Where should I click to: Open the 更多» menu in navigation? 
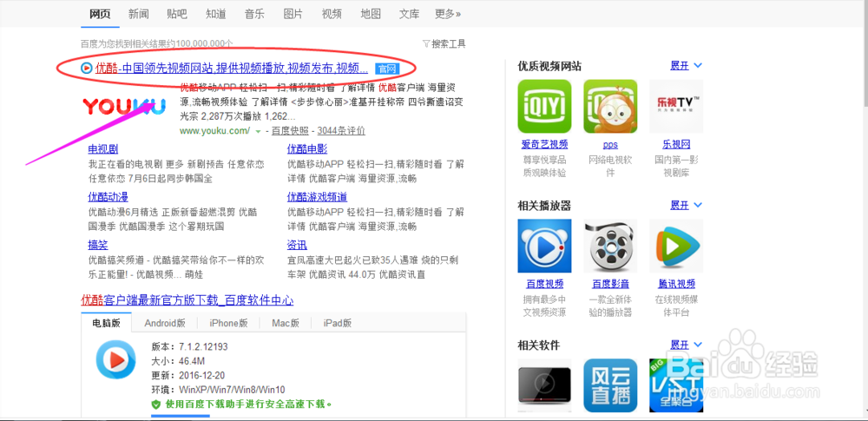(448, 14)
